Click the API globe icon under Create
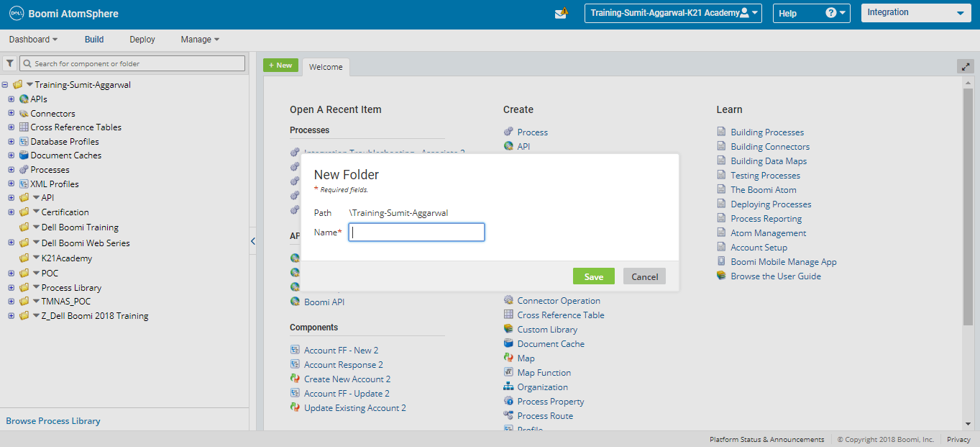980x447 pixels. tap(508, 146)
